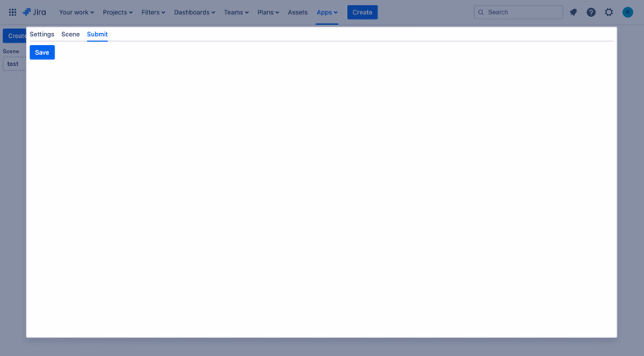Click the Save button

tap(42, 52)
